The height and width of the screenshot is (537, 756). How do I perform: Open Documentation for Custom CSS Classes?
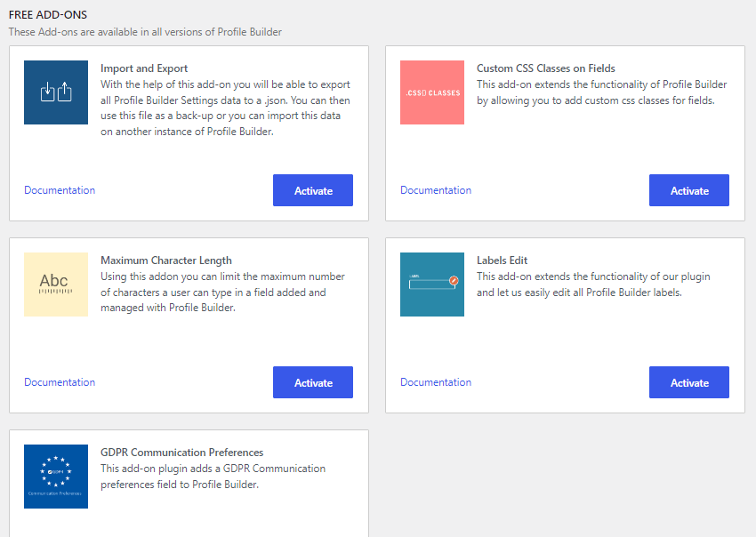(x=435, y=189)
